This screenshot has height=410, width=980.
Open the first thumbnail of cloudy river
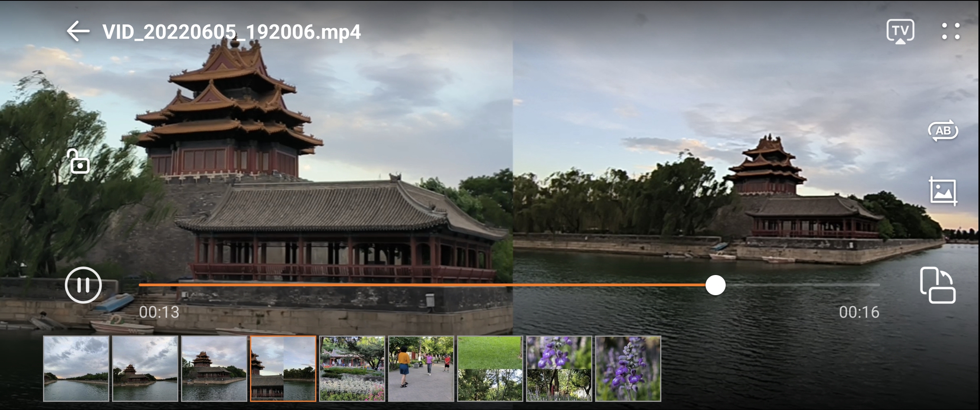pyautogui.click(x=76, y=368)
